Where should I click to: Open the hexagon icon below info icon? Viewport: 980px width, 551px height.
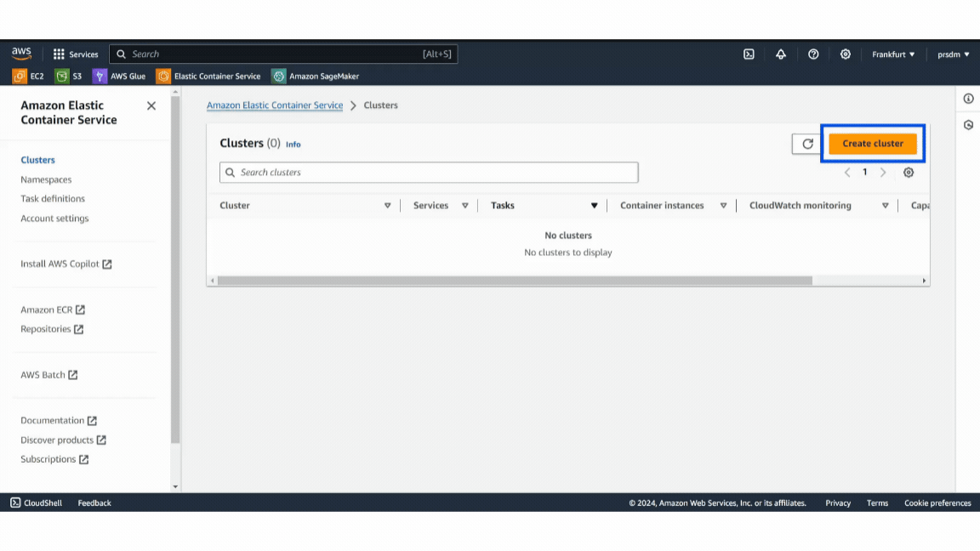pyautogui.click(x=968, y=125)
